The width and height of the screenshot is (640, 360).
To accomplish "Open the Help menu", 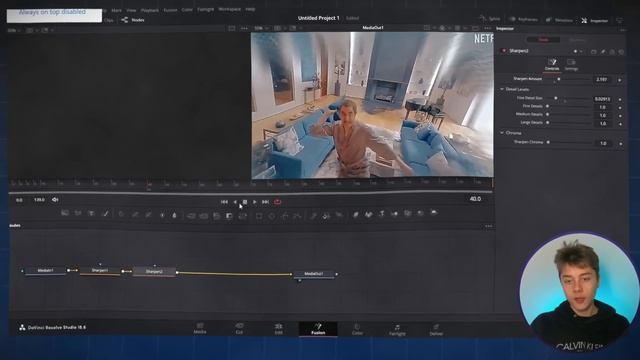I will click(x=250, y=9).
